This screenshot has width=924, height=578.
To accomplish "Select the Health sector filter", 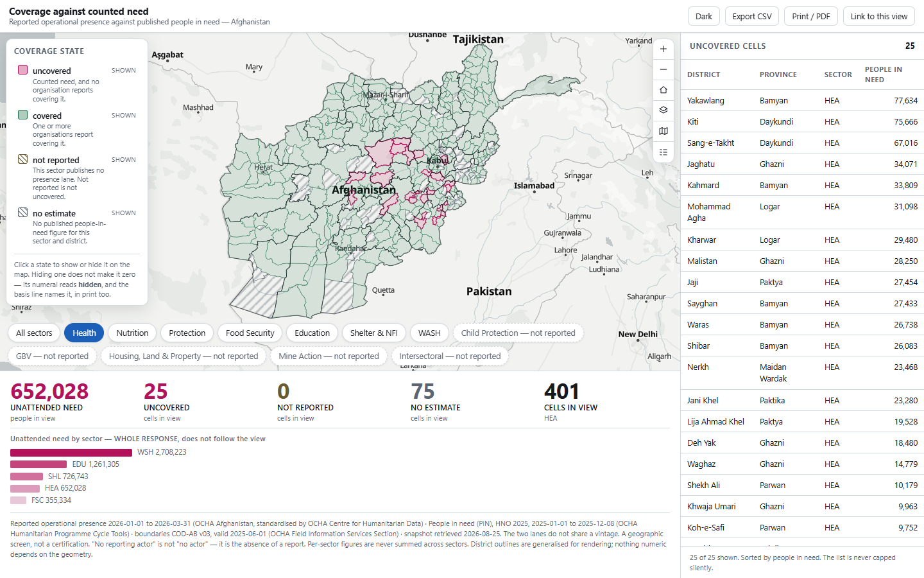I will pyautogui.click(x=84, y=333).
